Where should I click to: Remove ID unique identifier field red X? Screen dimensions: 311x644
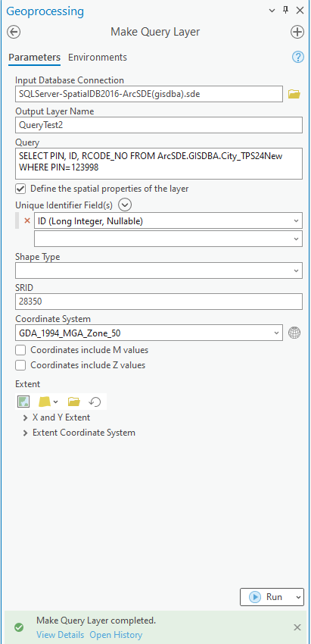27,221
